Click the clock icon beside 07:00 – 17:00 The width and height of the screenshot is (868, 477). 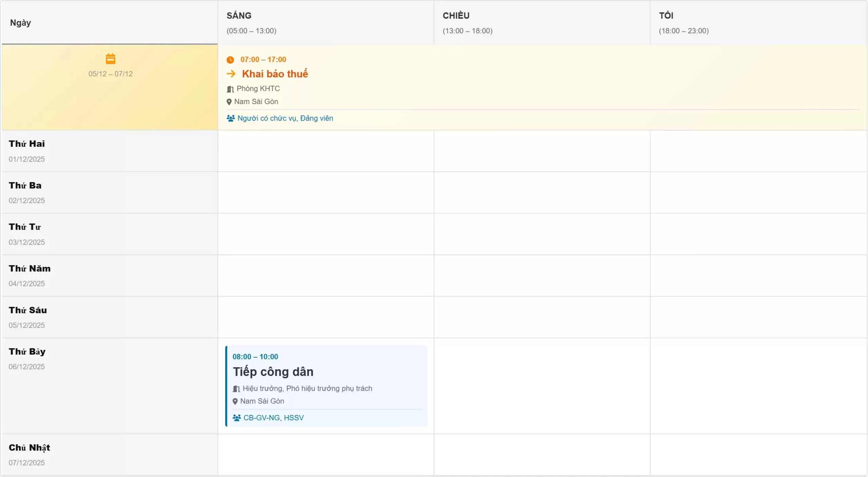[231, 60]
